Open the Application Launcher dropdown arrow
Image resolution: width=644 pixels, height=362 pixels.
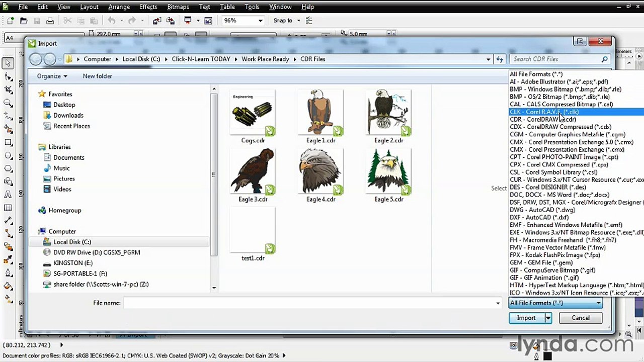click(x=198, y=21)
